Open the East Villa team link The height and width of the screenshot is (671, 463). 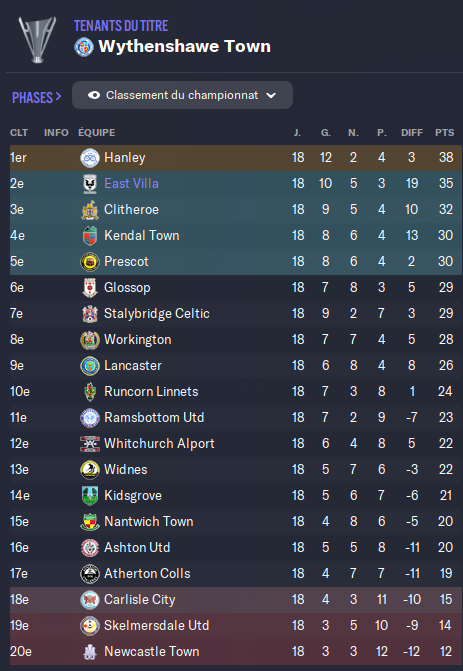click(x=131, y=184)
